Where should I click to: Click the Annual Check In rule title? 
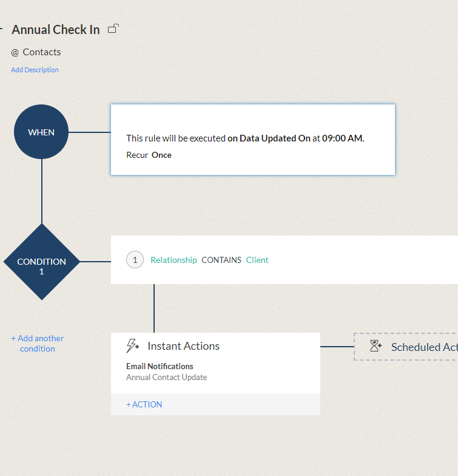[56, 30]
